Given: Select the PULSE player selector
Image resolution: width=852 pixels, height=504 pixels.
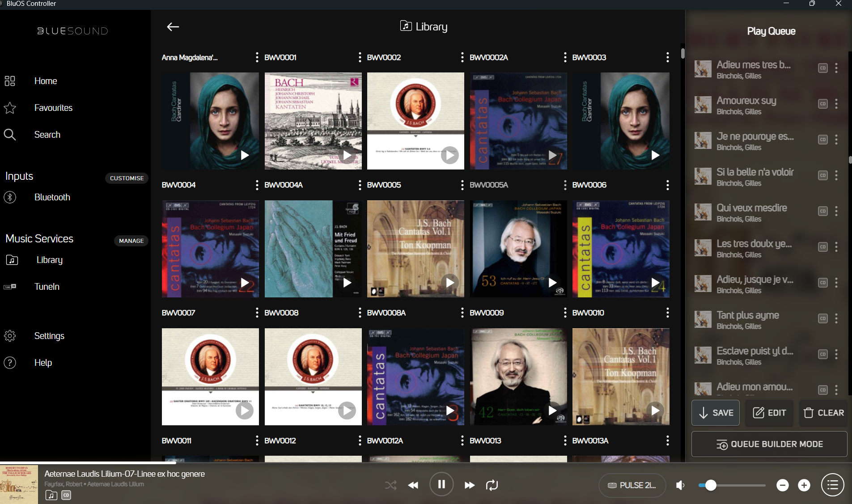Looking at the screenshot, I should click(x=632, y=485).
